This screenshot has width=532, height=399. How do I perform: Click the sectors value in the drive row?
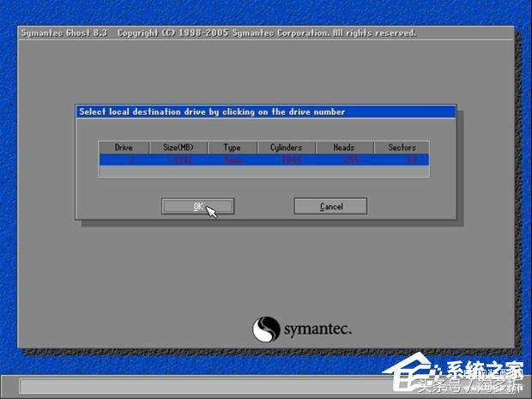412,160
